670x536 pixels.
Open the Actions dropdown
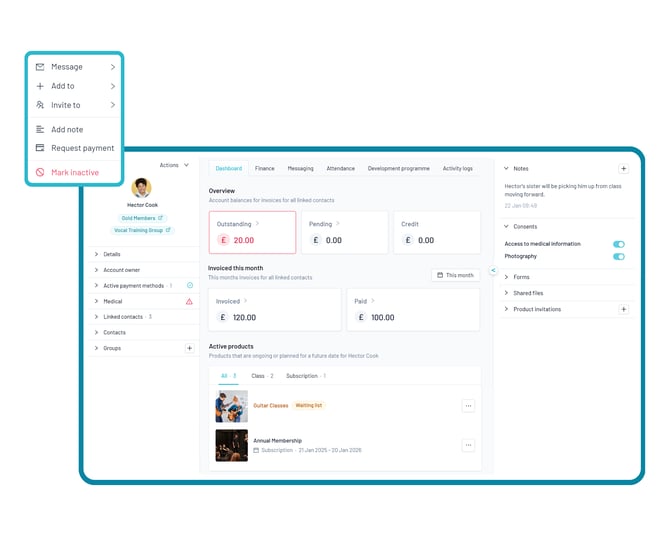point(174,165)
